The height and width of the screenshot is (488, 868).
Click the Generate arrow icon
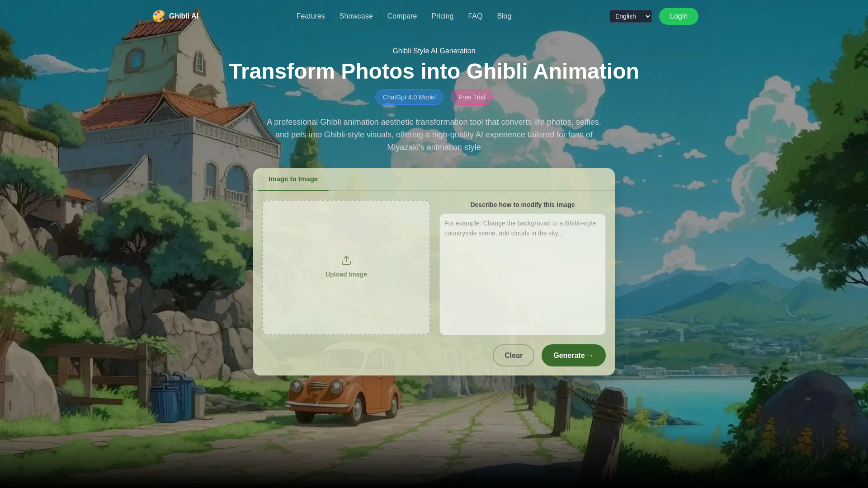coord(590,355)
